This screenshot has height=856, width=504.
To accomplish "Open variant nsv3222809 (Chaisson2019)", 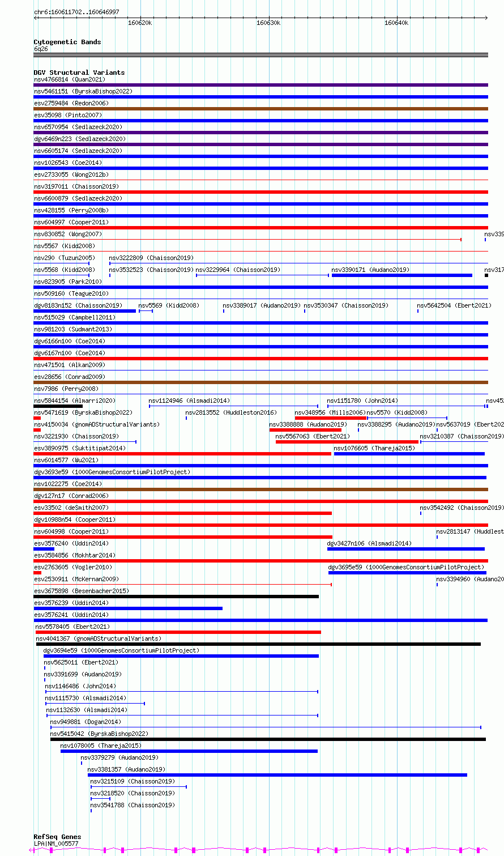I will (151, 258).
